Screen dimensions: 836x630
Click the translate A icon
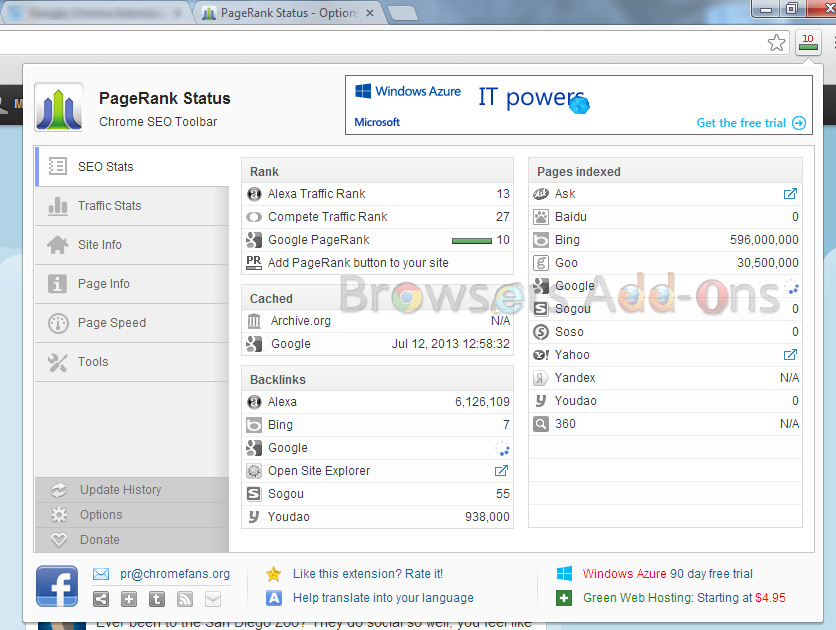click(274, 598)
